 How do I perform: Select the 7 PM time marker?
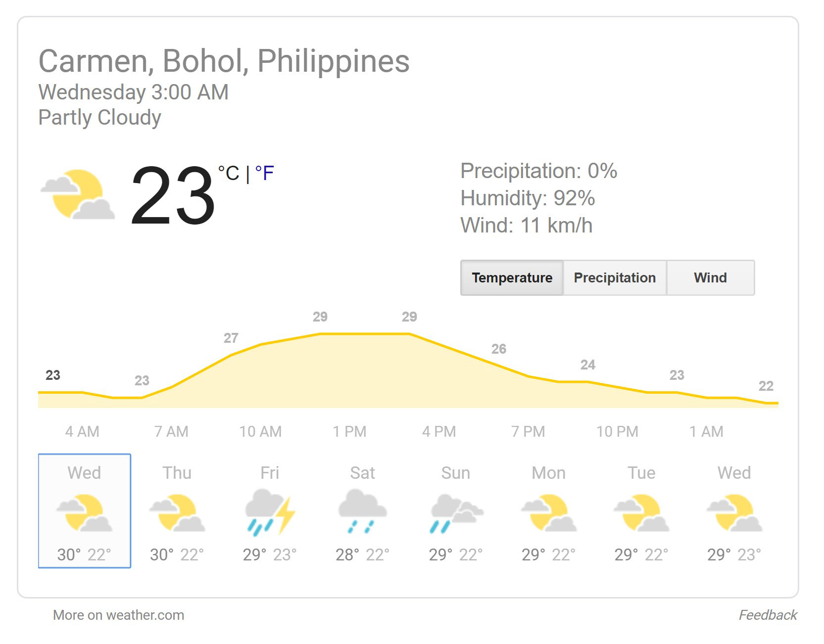coord(528,432)
